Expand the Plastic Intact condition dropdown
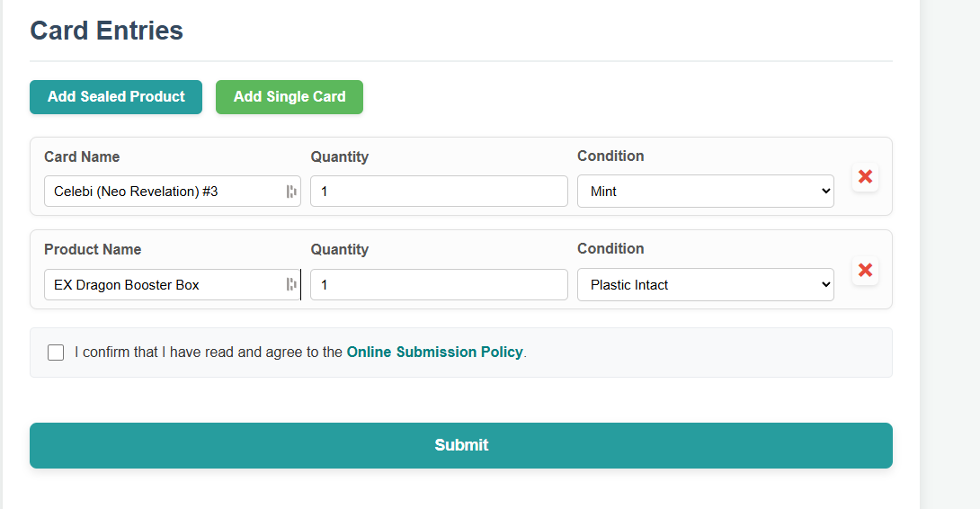Viewport: 980px width, 509px height. 706,284
